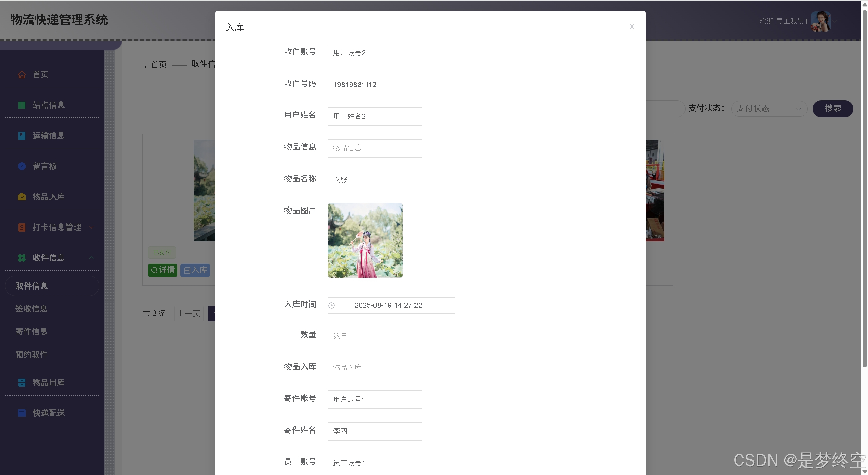Open 物品出库 outbound via its icon
868x475 pixels.
click(x=22, y=382)
